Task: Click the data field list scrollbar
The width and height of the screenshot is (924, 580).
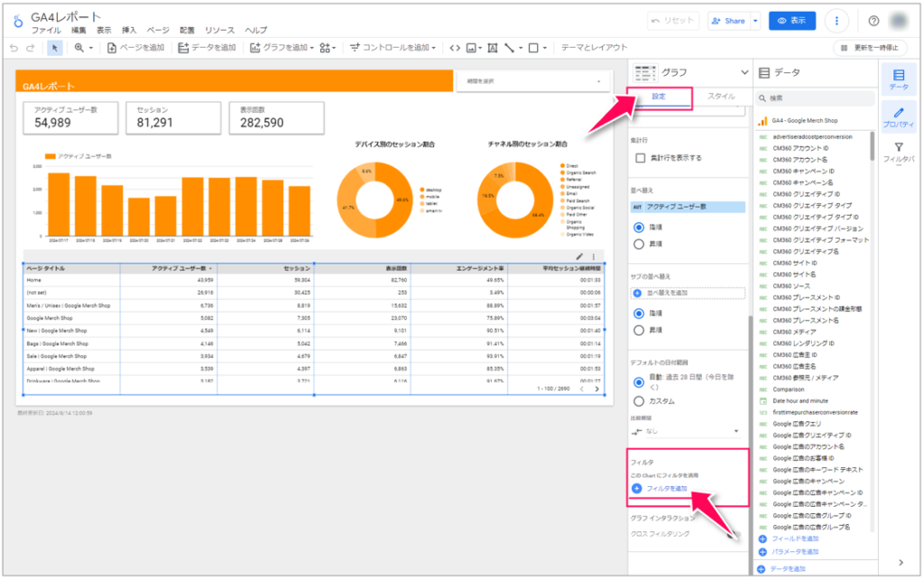Action: (873, 145)
